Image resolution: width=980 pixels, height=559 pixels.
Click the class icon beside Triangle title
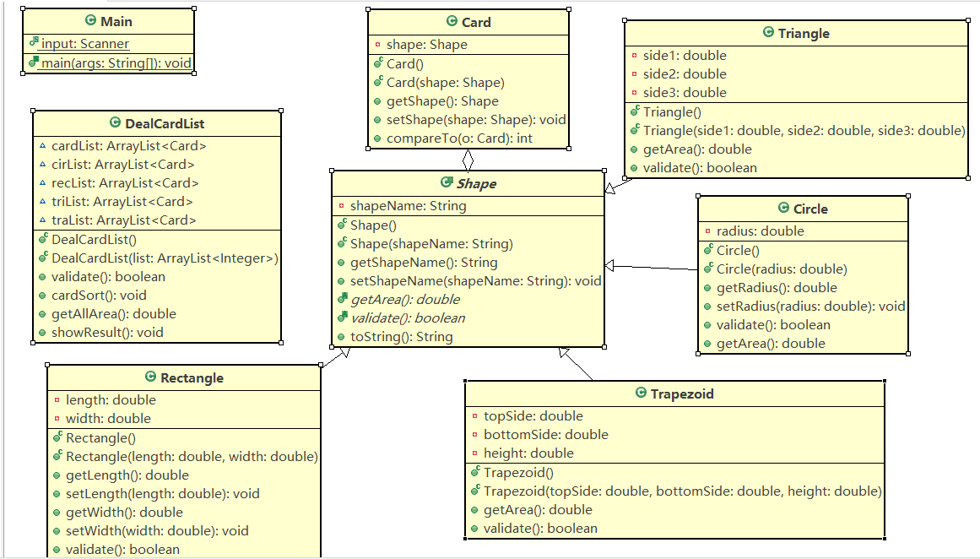point(768,32)
